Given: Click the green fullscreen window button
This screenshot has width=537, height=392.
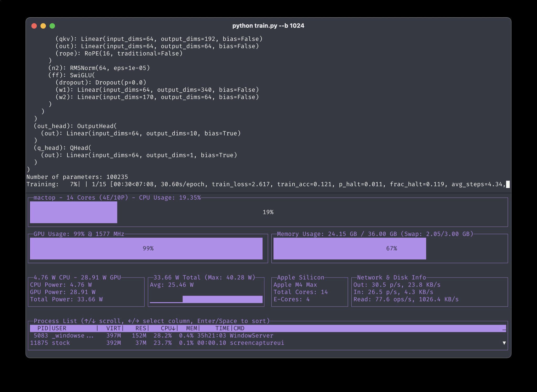Looking at the screenshot, I should click(x=52, y=26).
